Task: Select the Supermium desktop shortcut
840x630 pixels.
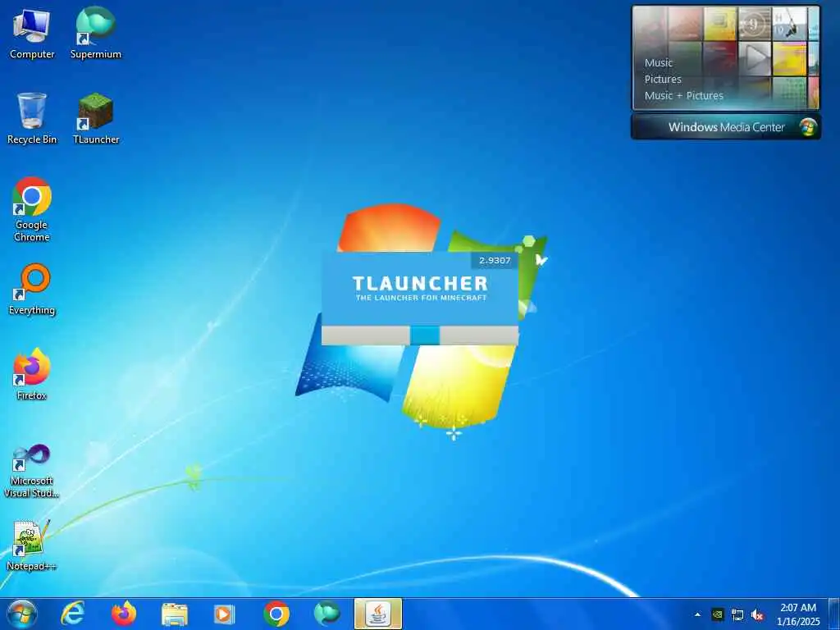Action: tap(96, 33)
